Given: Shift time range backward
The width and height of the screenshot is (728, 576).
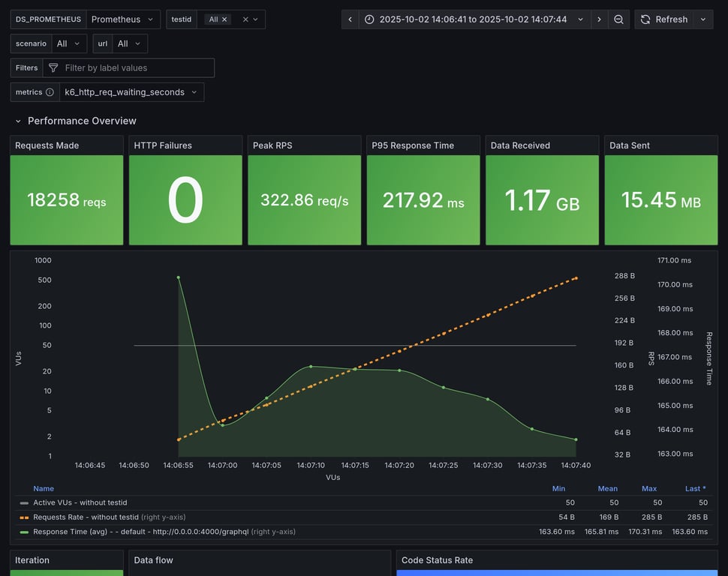Looking at the screenshot, I should pyautogui.click(x=350, y=19).
